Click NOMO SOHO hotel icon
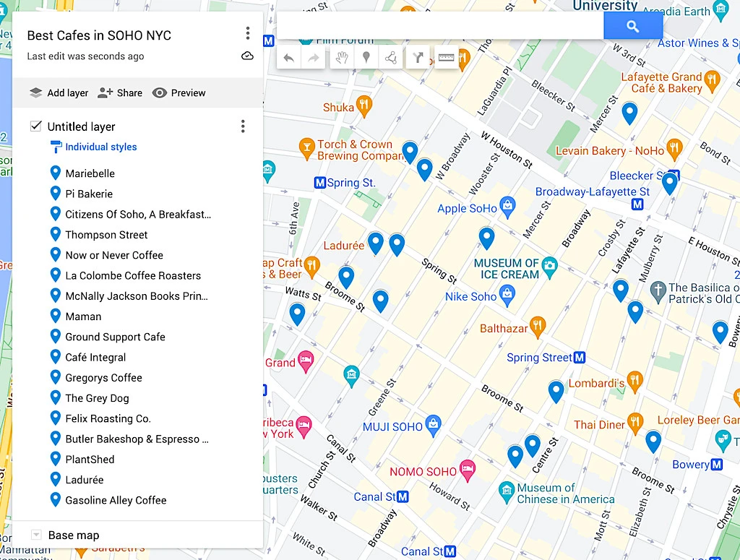 468,470
